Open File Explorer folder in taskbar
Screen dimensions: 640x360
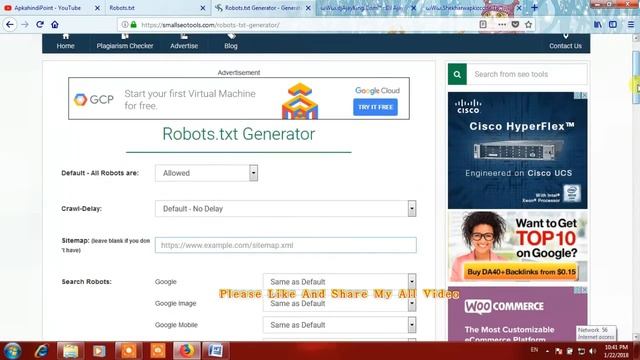point(70,351)
